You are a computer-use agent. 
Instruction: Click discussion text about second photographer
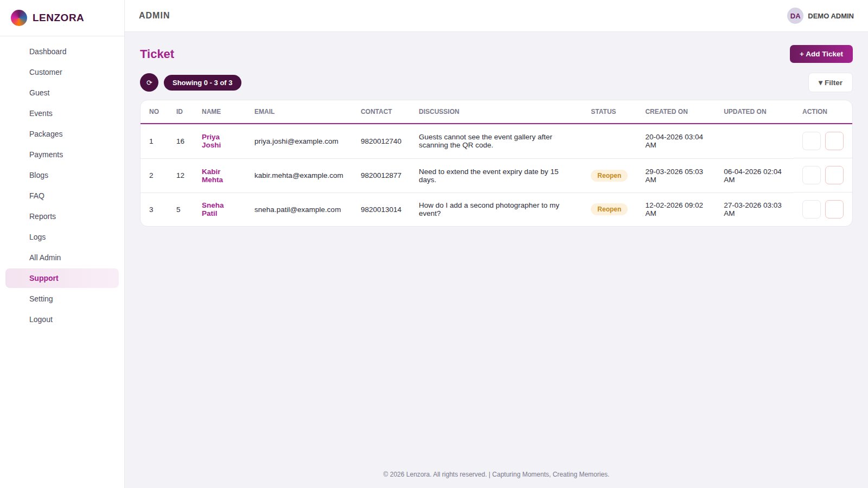coord(489,209)
